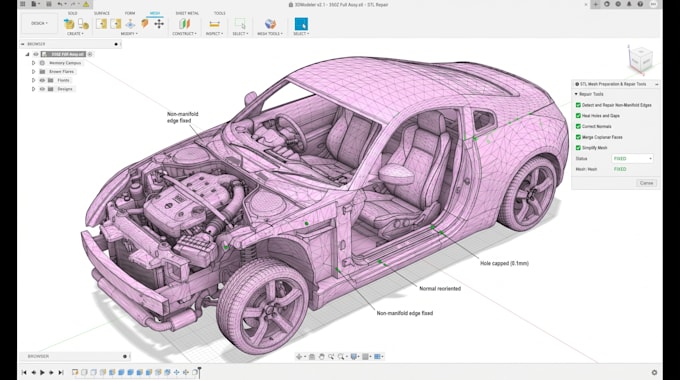
Task: Click the Mesh Tools cube icon
Action: tap(270, 24)
